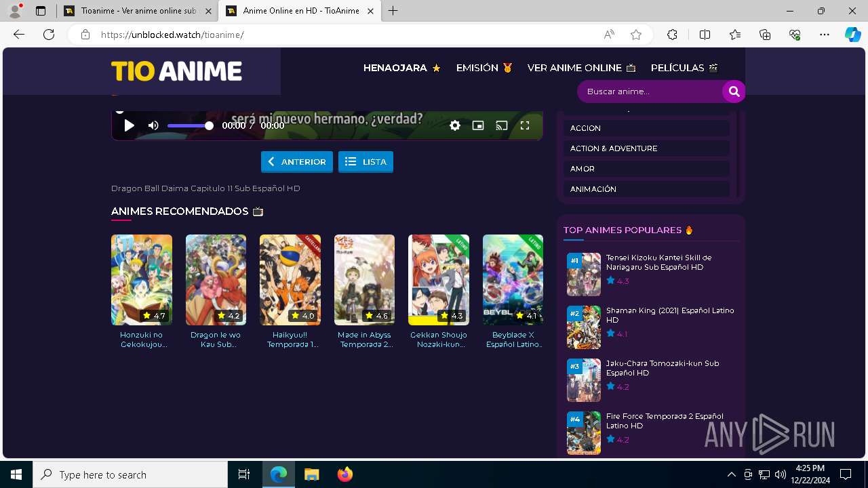868x488 pixels.
Task: Open the PELÍCULAS menu item
Action: (x=684, y=68)
